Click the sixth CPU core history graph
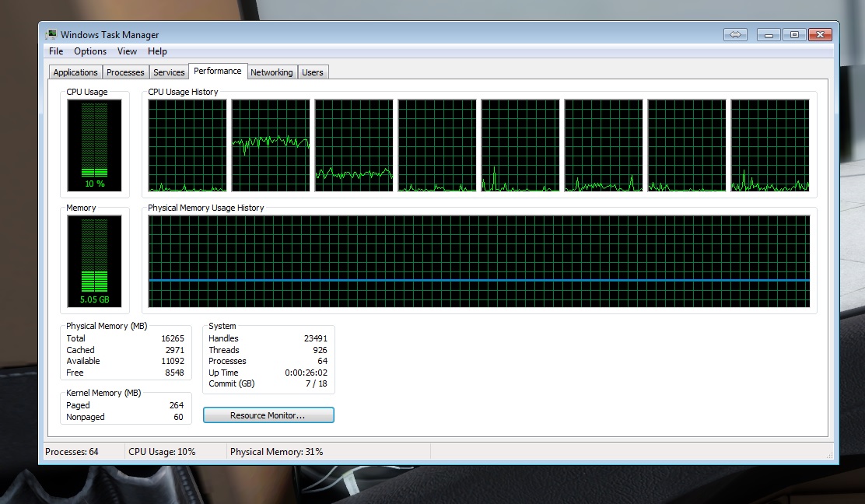 click(x=604, y=145)
